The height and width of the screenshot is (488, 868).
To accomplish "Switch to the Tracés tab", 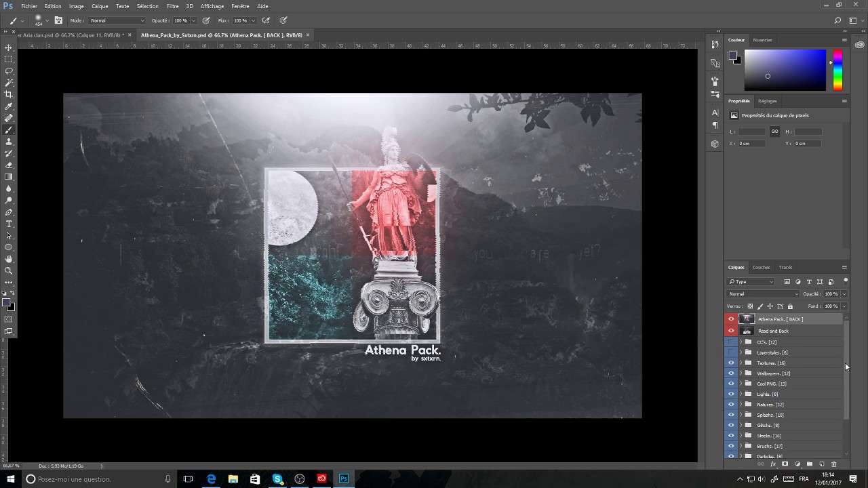I will (785, 267).
